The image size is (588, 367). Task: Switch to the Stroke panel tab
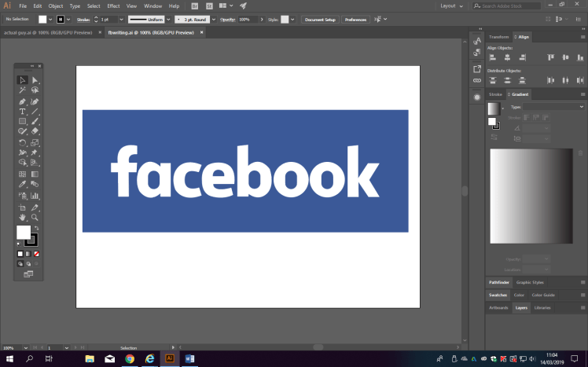click(x=495, y=94)
